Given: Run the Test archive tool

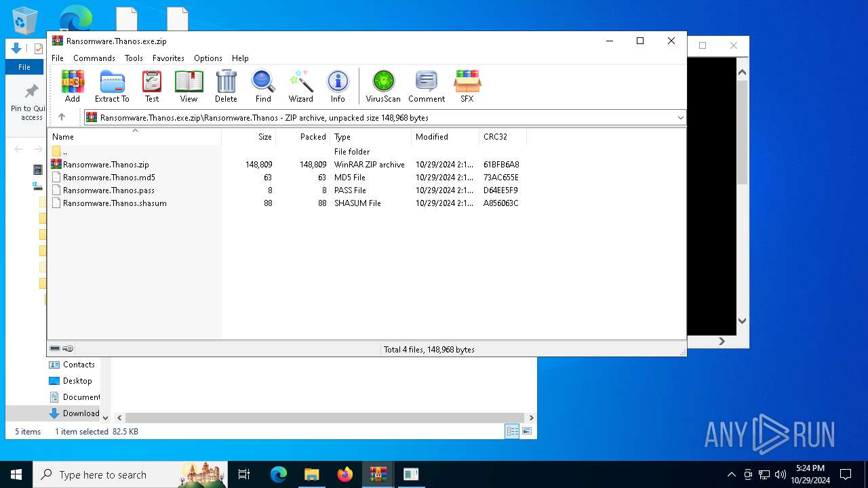Looking at the screenshot, I should [x=152, y=86].
